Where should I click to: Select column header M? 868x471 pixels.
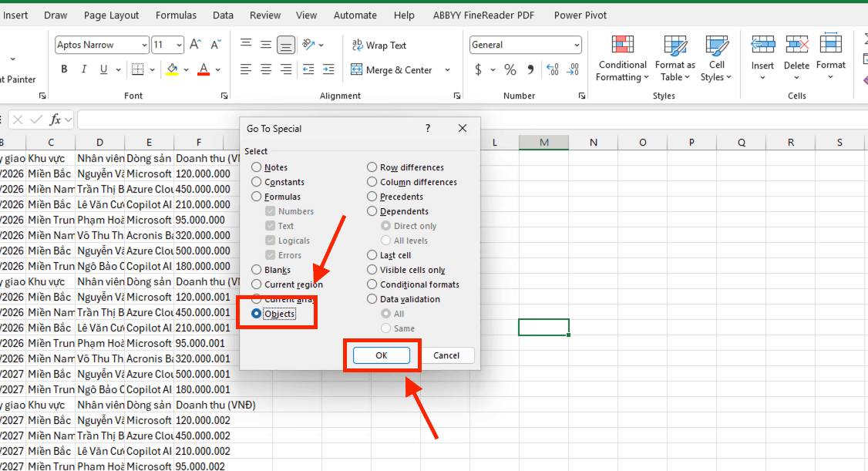[543, 143]
